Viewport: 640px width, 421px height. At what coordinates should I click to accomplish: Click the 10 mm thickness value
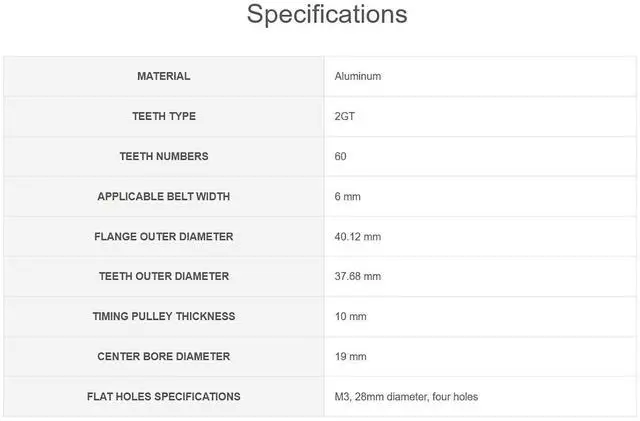click(x=351, y=316)
